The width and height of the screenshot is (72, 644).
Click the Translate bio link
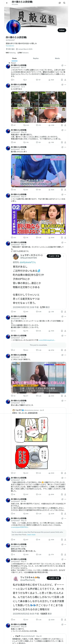10,46
